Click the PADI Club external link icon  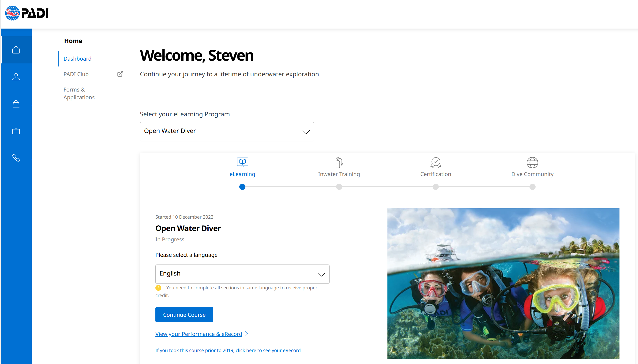point(120,74)
